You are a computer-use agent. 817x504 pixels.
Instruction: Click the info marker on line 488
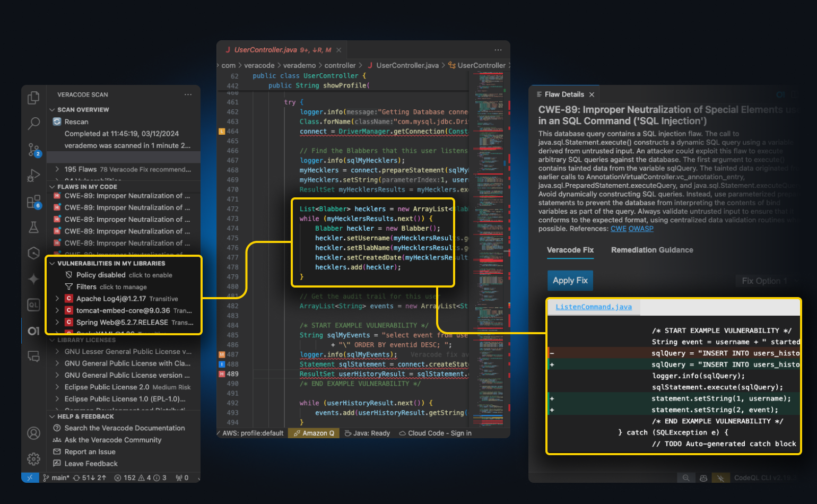(222, 364)
